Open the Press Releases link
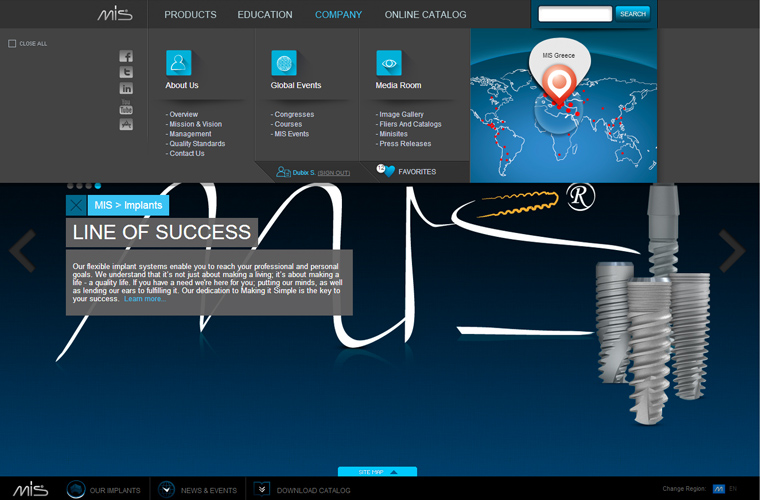 [403, 143]
